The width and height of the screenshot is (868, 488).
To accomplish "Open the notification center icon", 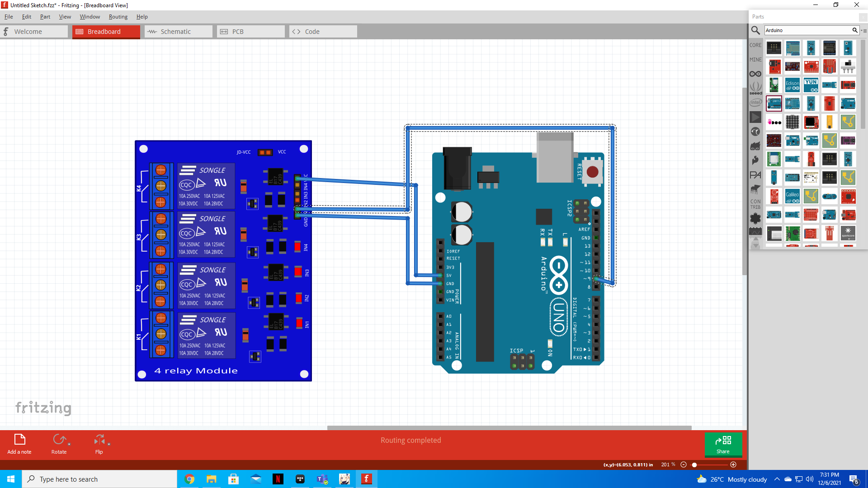I will click(854, 479).
